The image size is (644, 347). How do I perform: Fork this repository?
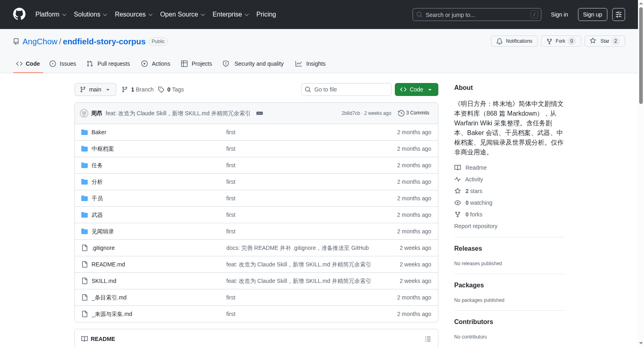[561, 41]
